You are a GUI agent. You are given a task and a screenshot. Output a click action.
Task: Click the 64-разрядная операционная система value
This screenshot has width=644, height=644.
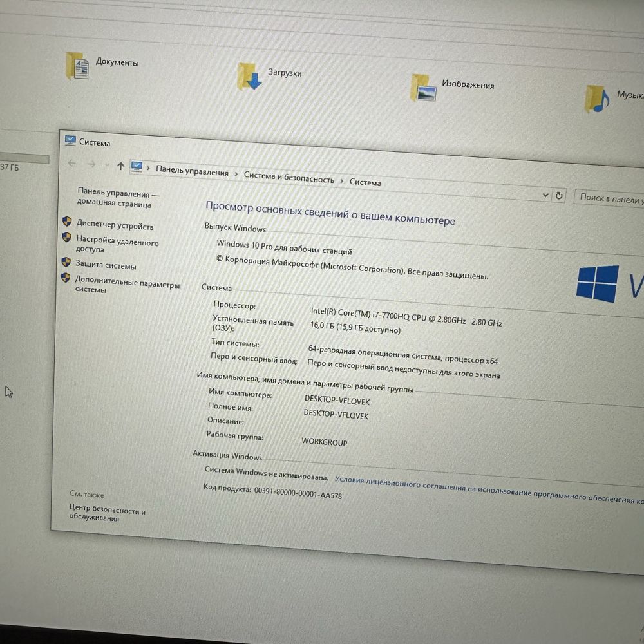(402, 354)
